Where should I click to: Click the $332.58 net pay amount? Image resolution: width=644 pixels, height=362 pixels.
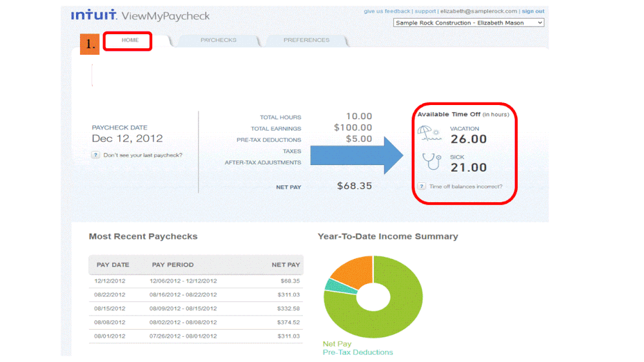tap(288, 309)
